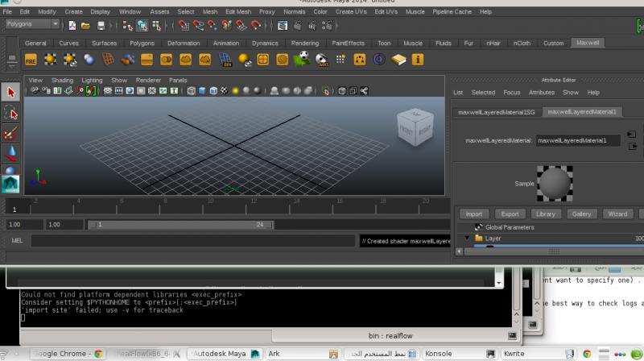Toggle Snap to curves magnet
Image resolution: width=644 pixels, height=361 pixels.
coord(198,26)
